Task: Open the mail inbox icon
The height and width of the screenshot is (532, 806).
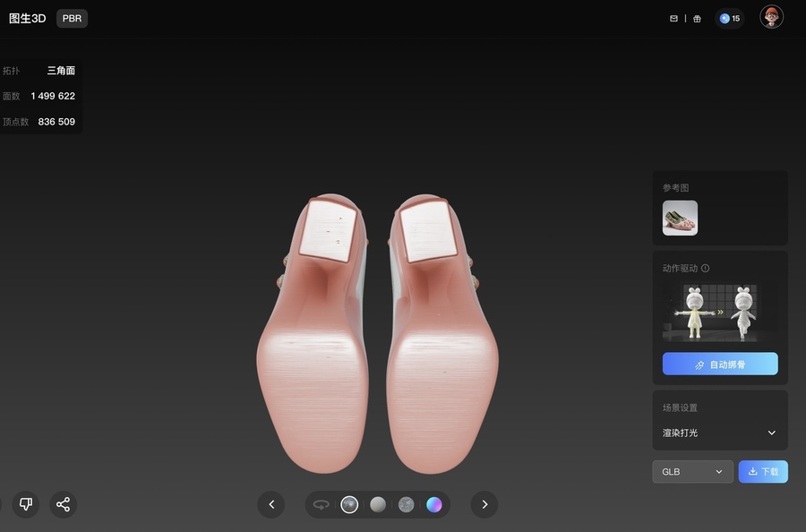Action: click(x=673, y=19)
